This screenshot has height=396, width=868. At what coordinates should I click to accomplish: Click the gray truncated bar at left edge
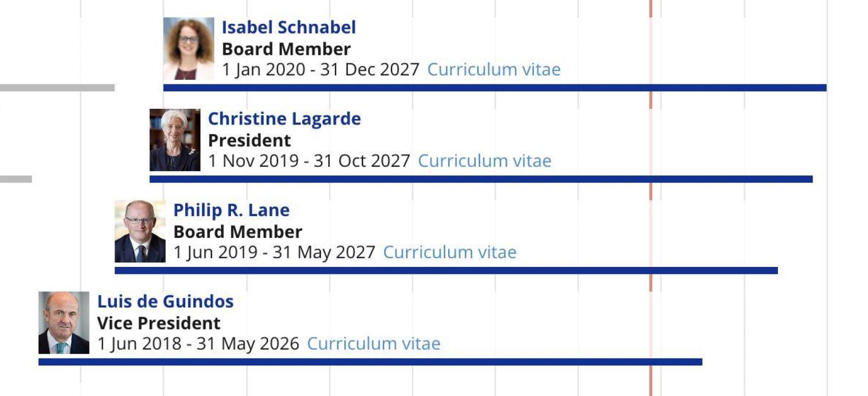(x=56, y=87)
